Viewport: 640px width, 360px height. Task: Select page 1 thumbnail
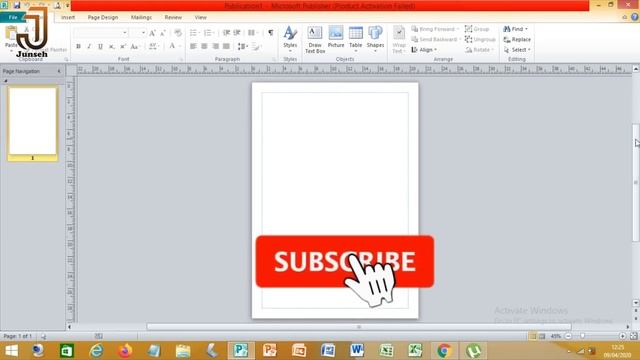coord(33,124)
